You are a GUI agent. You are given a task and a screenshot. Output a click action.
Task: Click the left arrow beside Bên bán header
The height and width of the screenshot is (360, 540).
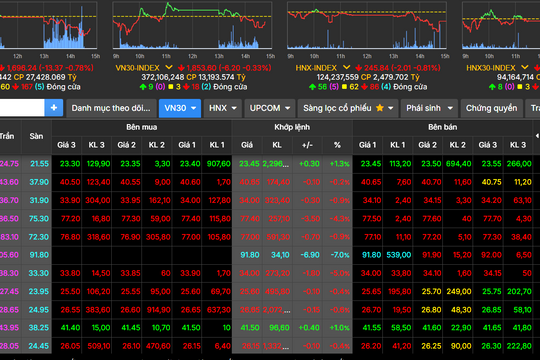click(x=537, y=136)
